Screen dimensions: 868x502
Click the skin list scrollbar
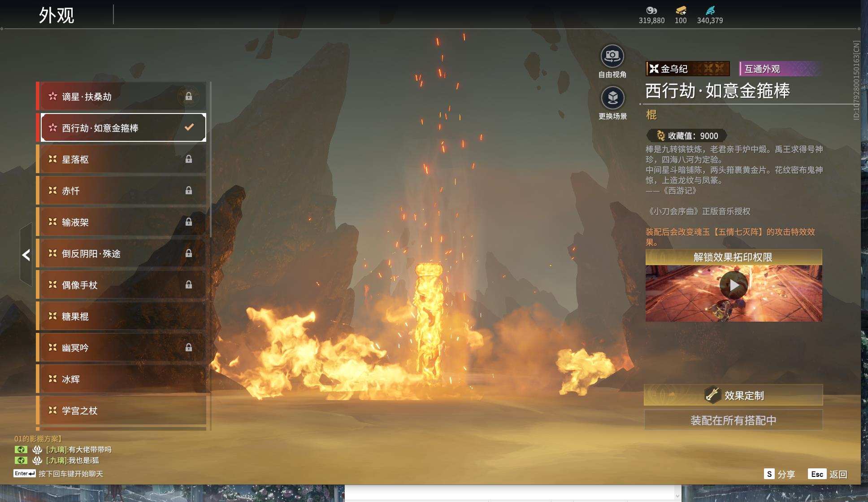[210, 160]
